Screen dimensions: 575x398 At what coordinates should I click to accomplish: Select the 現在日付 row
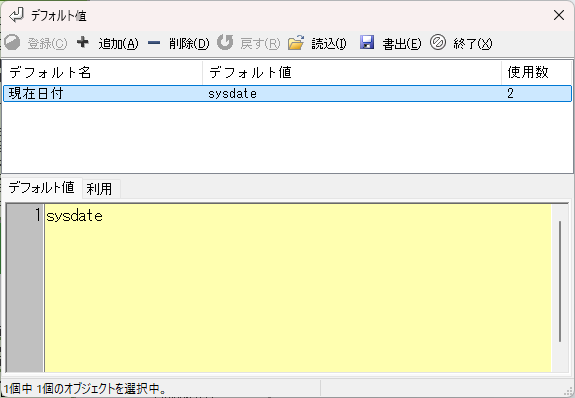[x=287, y=94]
